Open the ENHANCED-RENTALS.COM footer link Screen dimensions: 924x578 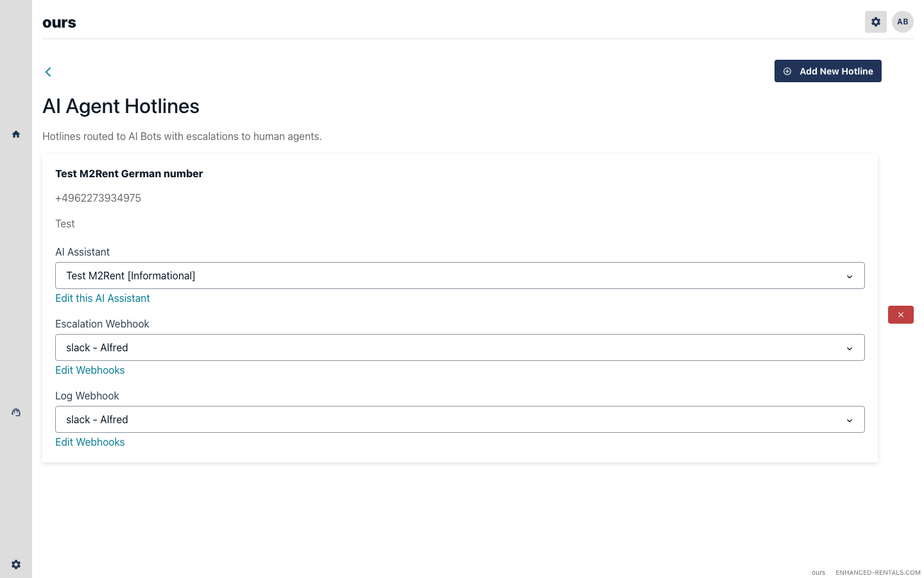pos(877,572)
